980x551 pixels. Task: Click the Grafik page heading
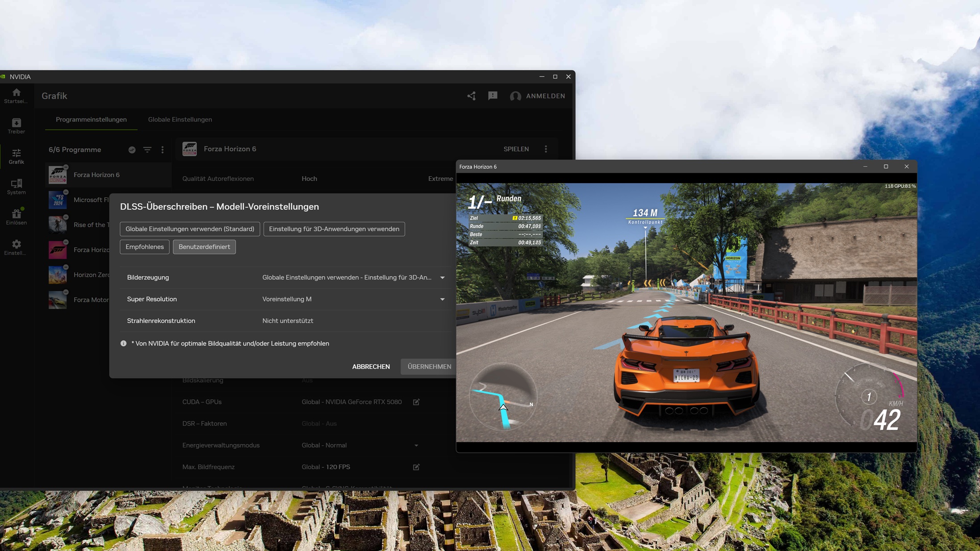54,96
